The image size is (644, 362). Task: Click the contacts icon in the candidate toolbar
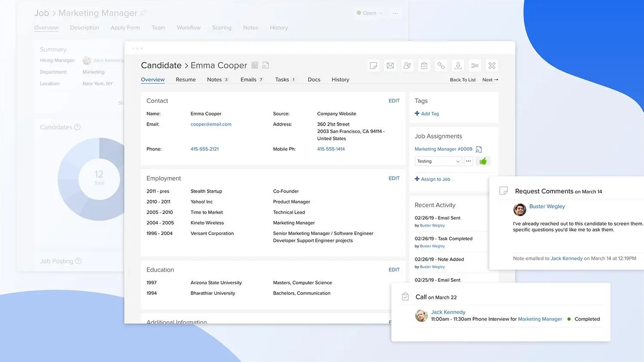coord(407,65)
